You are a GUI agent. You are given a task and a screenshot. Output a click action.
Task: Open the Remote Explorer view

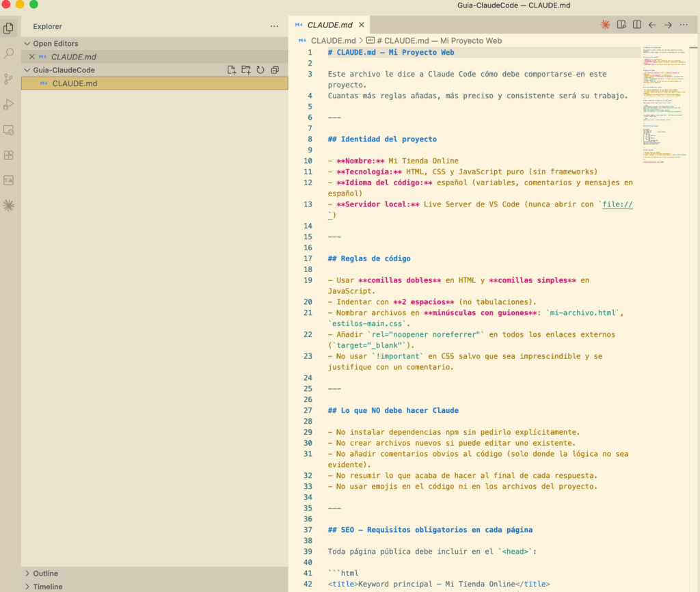9,129
